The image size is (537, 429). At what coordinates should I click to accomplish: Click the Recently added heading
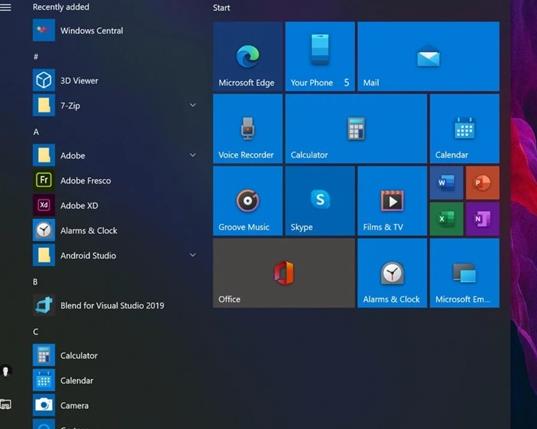[x=61, y=7]
